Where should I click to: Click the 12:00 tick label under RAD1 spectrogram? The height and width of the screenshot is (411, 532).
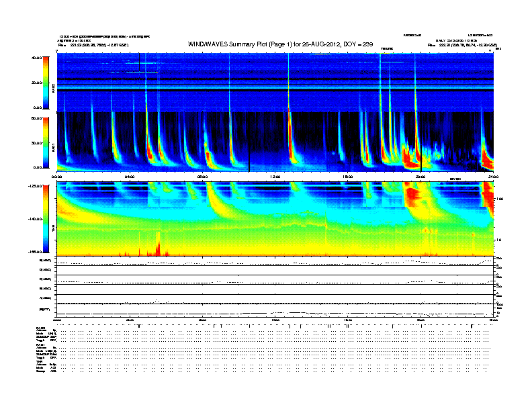click(275, 177)
